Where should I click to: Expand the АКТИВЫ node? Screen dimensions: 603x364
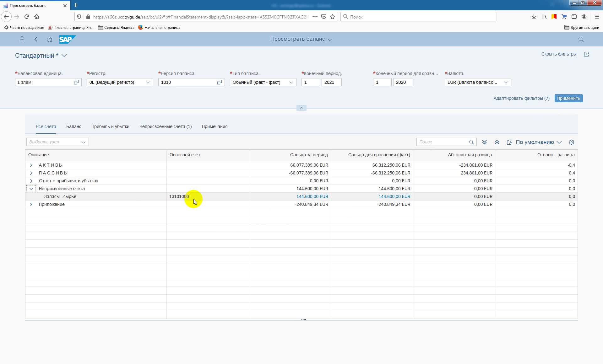point(31,165)
